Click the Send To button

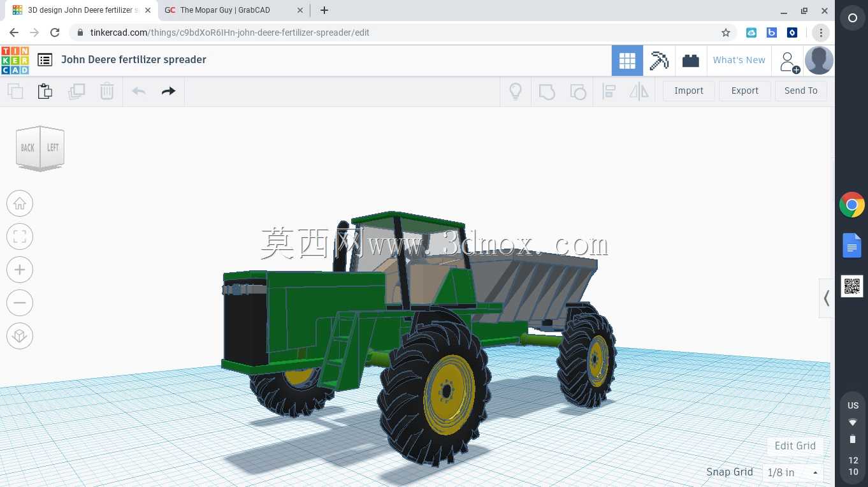(x=801, y=91)
